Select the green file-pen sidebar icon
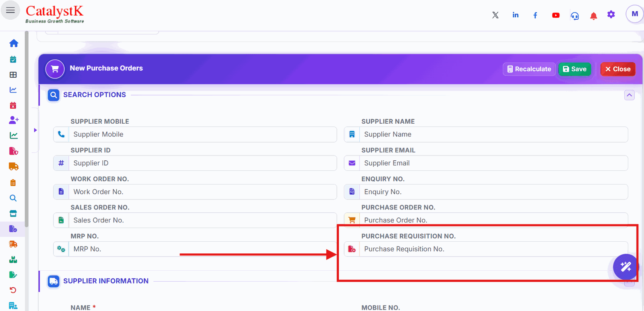 pos(13,275)
